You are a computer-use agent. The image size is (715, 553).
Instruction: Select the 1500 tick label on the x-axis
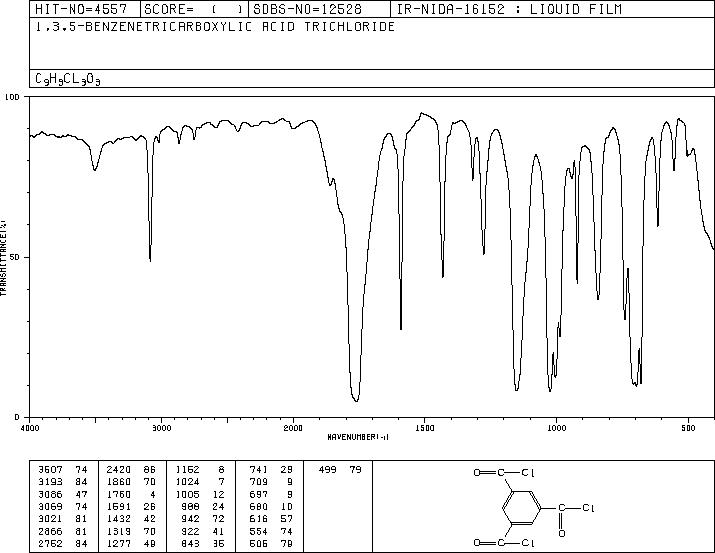tap(425, 428)
